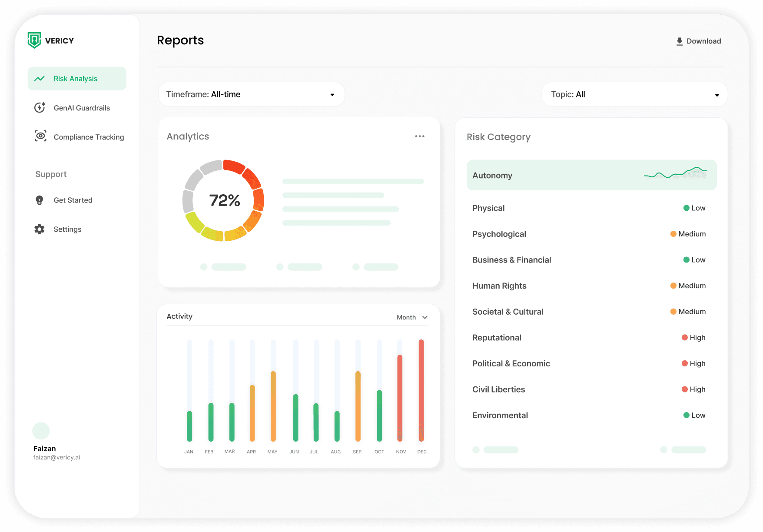Select the Autonomy risk category row

pos(591,175)
